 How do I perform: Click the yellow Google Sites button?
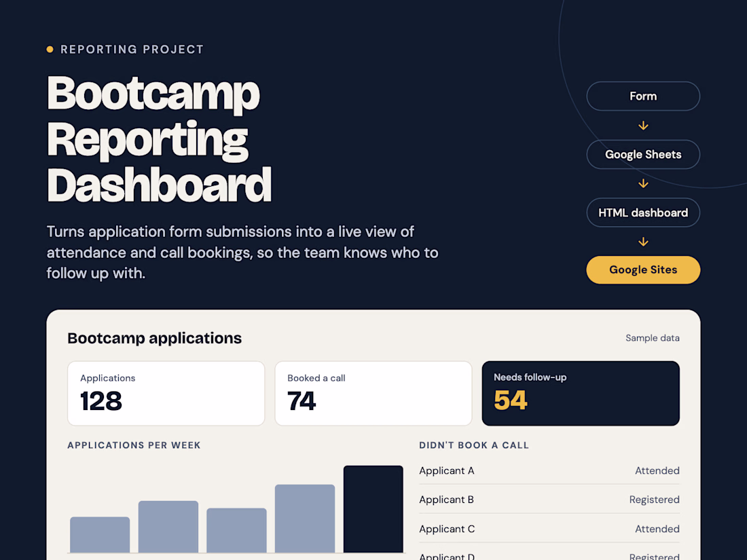[643, 269]
